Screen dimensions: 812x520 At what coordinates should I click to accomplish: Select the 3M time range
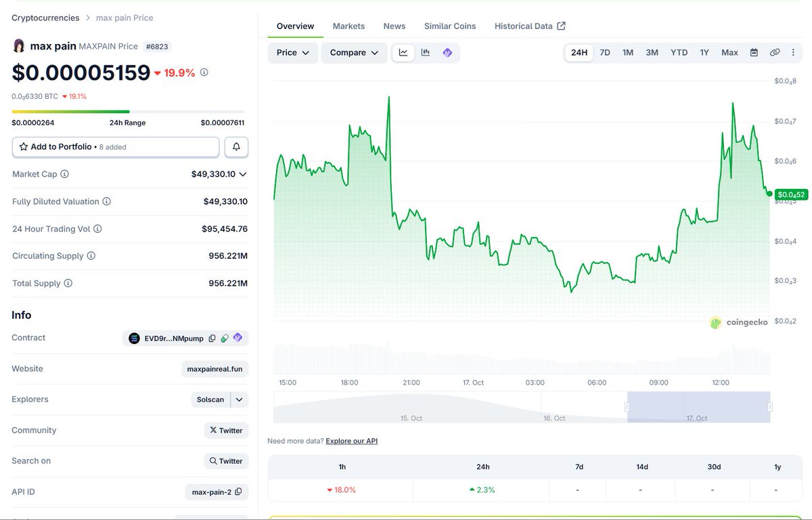[x=652, y=53]
